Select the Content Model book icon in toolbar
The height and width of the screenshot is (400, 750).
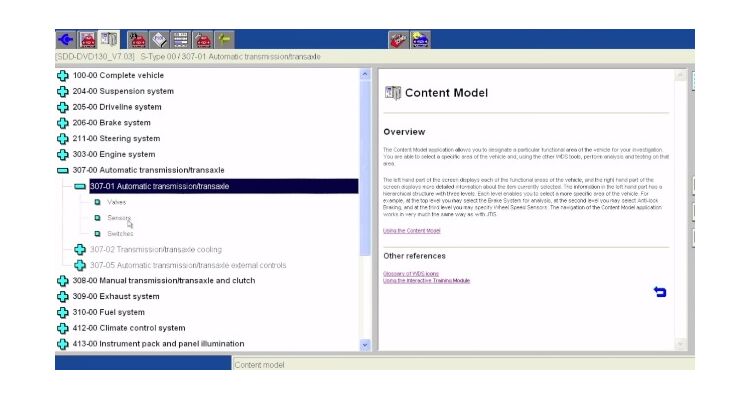(x=109, y=40)
